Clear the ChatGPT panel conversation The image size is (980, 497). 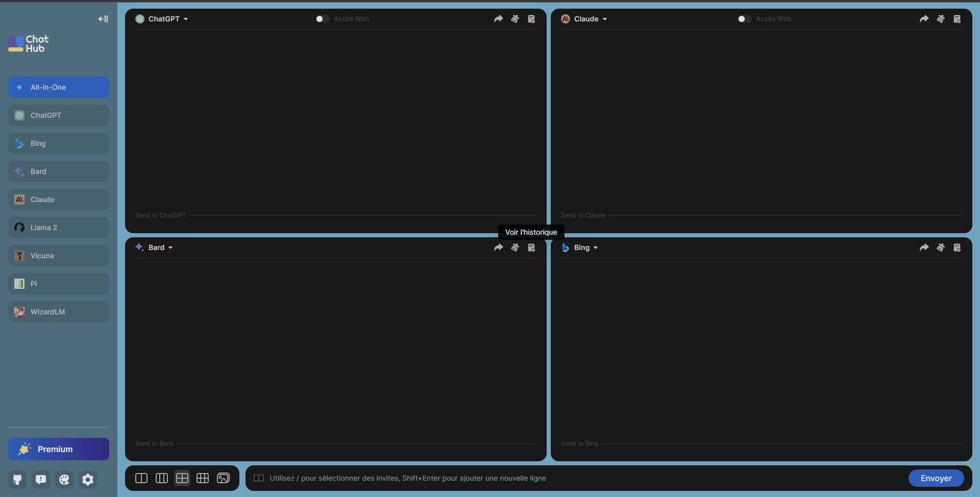coord(515,19)
